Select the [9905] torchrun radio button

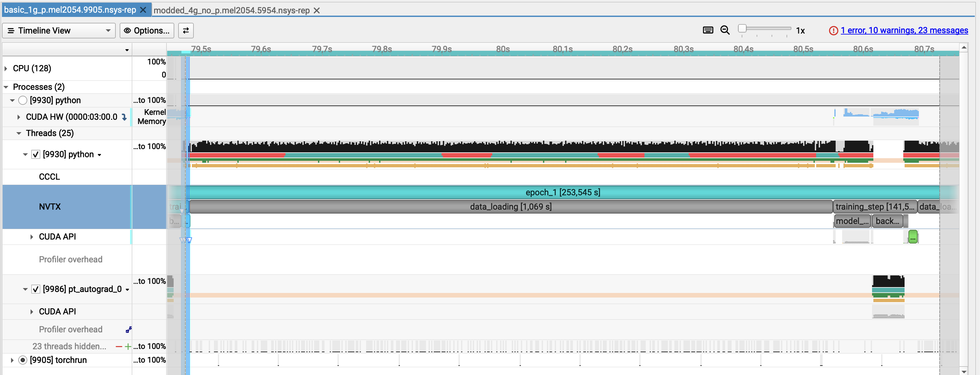tap(23, 360)
